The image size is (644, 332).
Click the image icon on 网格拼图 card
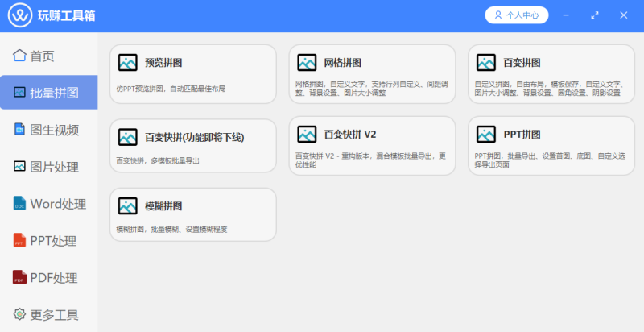[x=307, y=63]
